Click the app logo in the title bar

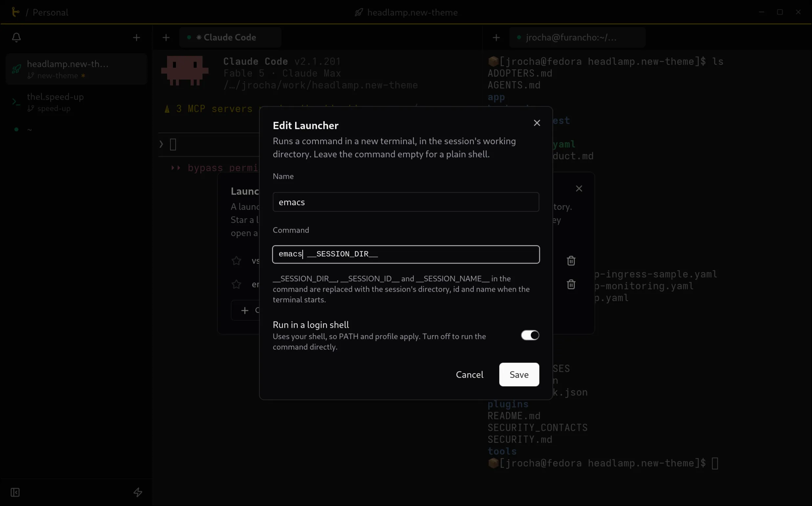15,12
